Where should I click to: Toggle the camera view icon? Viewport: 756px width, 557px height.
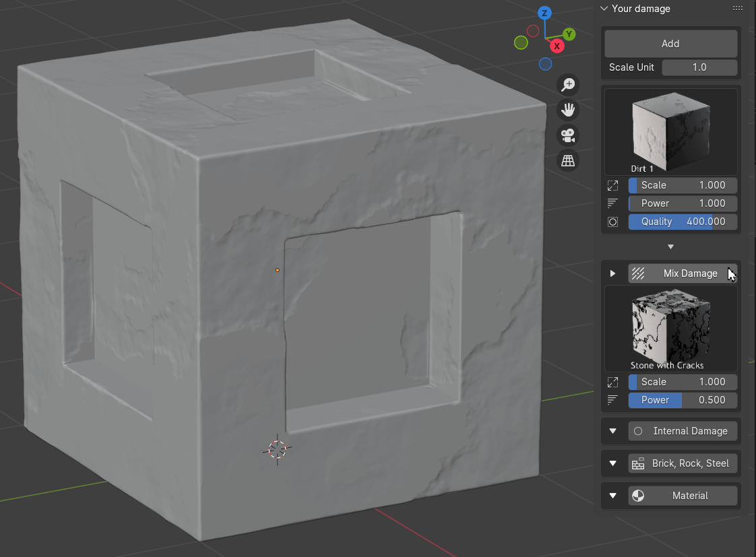[x=569, y=135]
